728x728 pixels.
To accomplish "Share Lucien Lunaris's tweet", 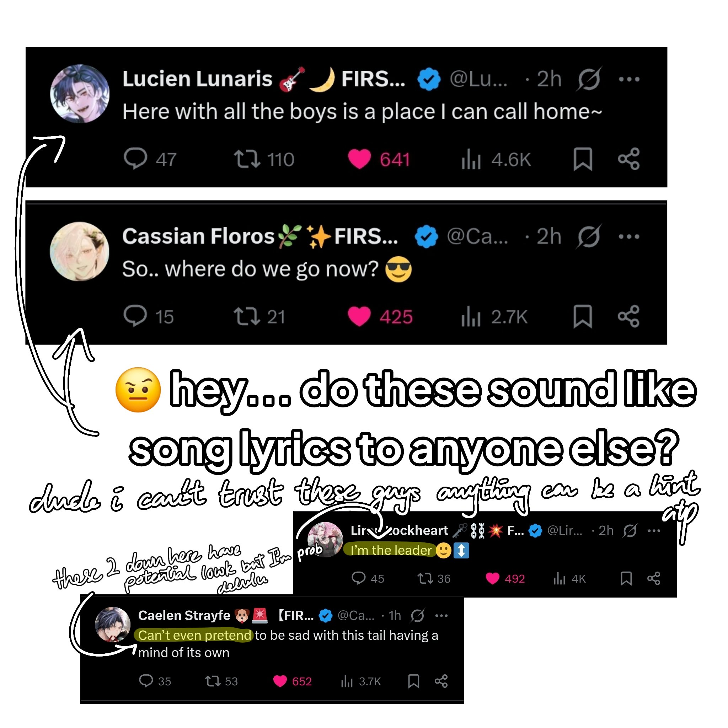I will click(628, 159).
